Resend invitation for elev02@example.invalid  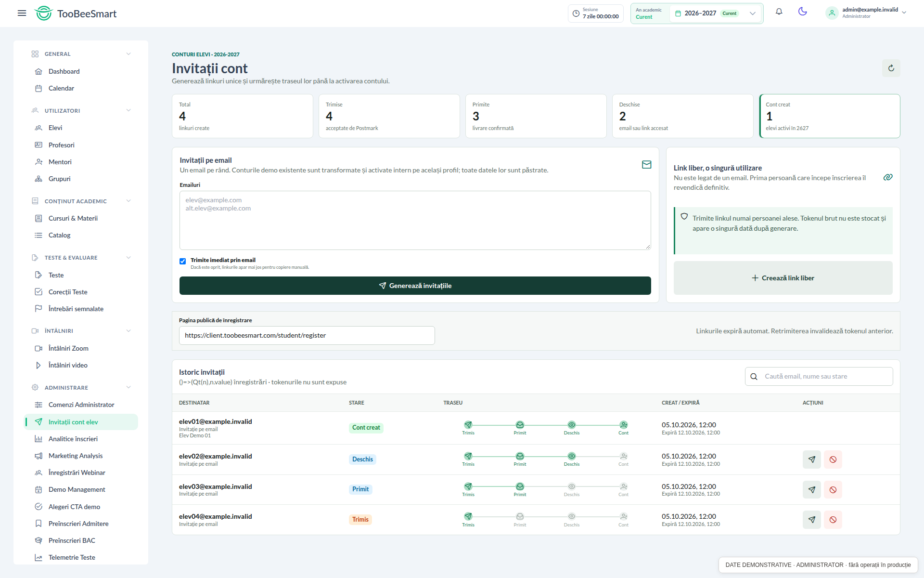coord(811,460)
